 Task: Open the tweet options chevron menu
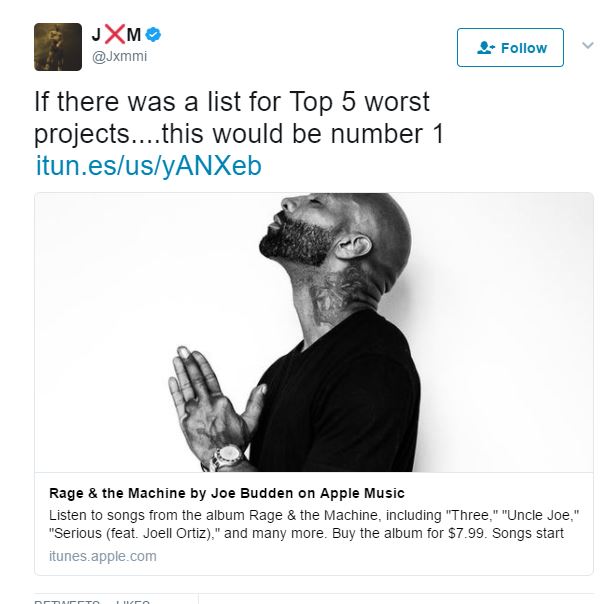tap(588, 45)
